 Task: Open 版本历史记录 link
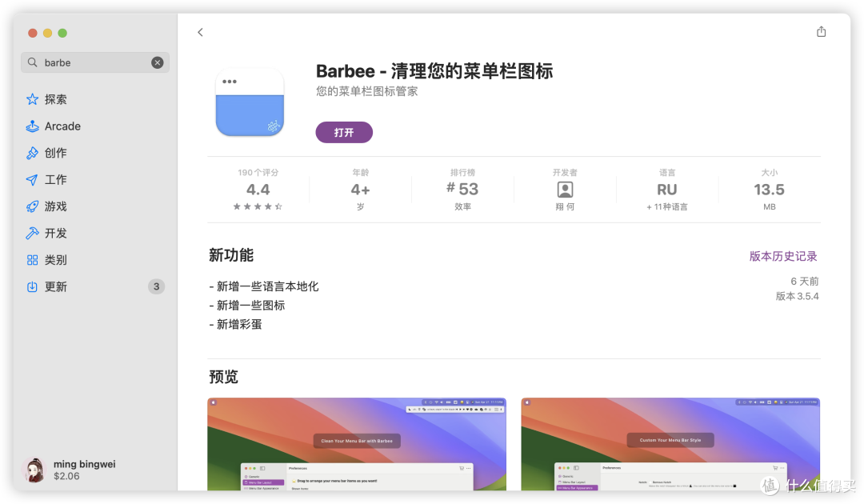(783, 256)
